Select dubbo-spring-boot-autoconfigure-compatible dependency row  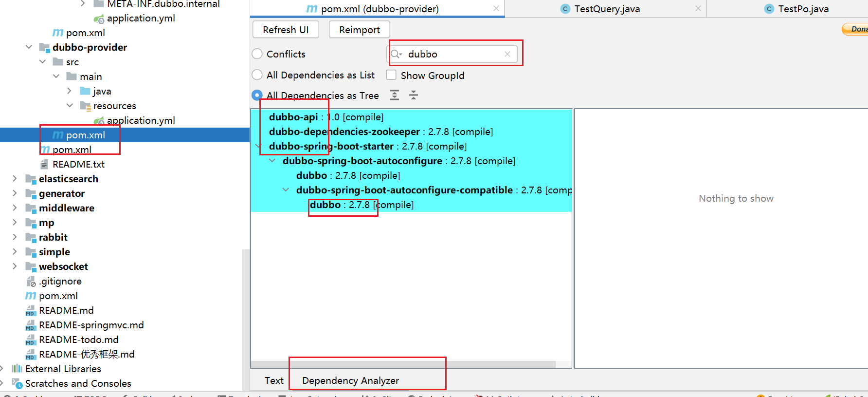click(x=411, y=190)
